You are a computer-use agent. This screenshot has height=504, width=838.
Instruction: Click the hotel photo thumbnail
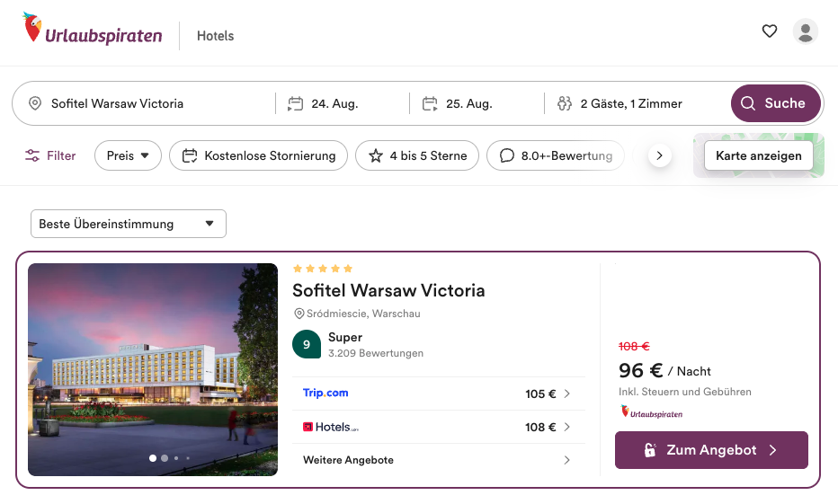[x=153, y=369]
